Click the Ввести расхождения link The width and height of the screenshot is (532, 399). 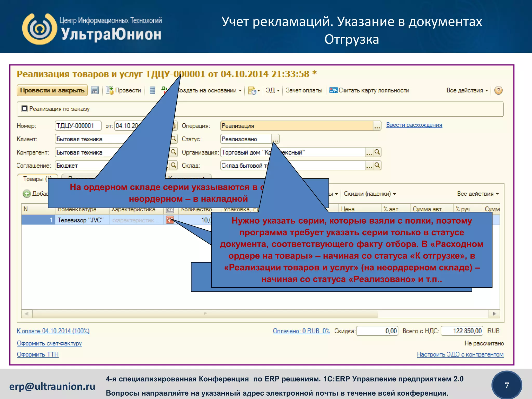pos(414,125)
